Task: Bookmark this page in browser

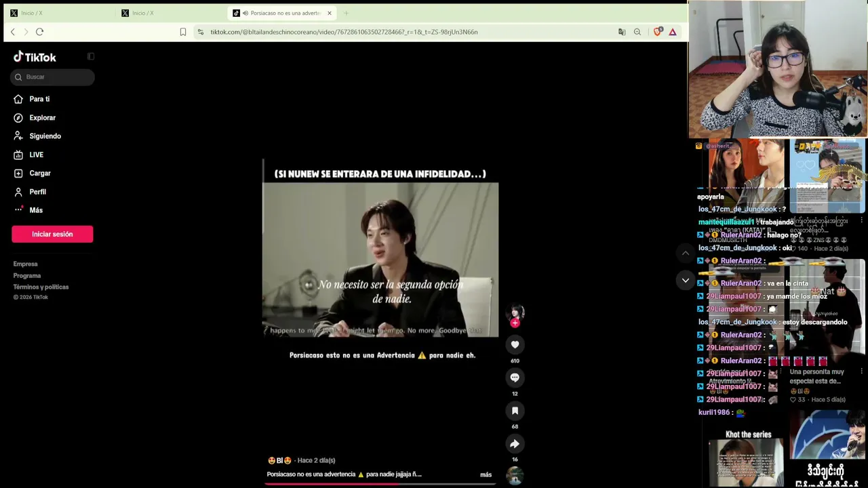Action: point(183,32)
